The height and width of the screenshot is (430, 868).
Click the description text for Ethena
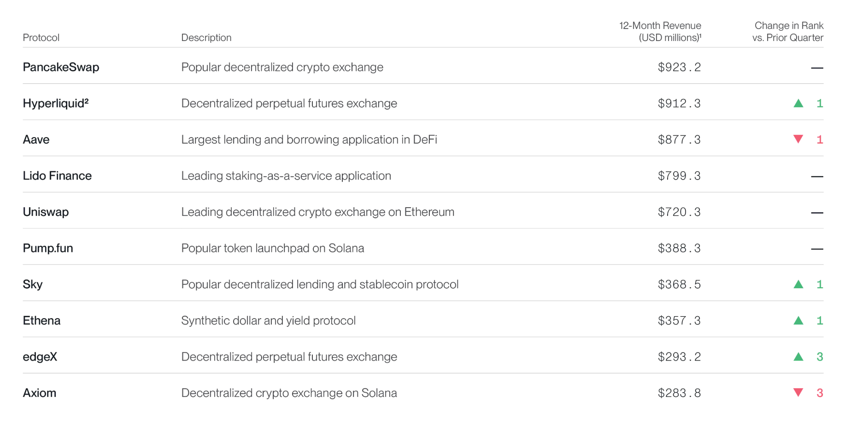(268, 320)
